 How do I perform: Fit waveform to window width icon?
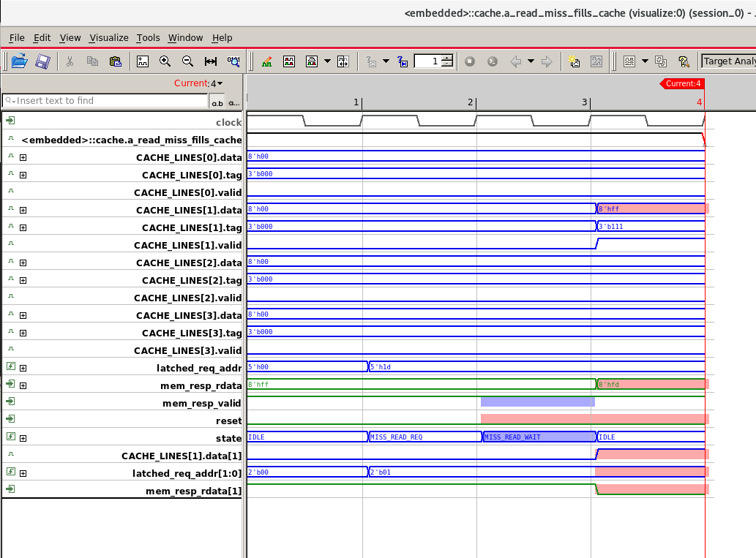tap(211, 61)
